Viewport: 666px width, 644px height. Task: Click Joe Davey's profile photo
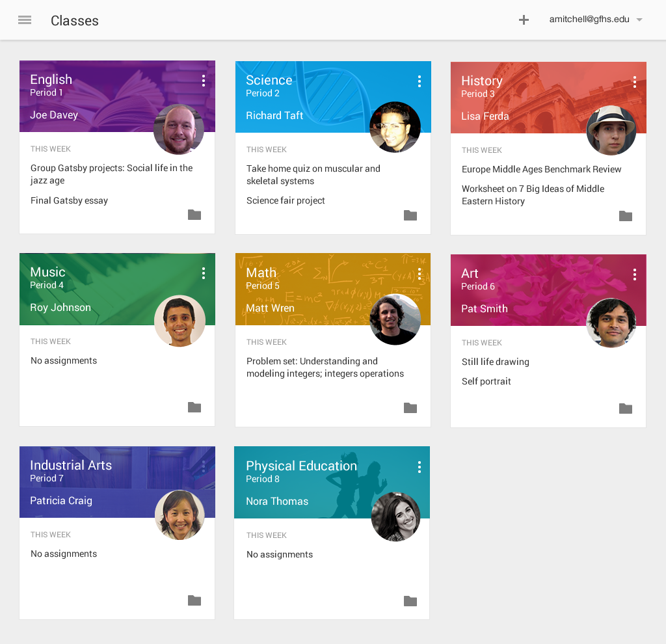tap(179, 129)
